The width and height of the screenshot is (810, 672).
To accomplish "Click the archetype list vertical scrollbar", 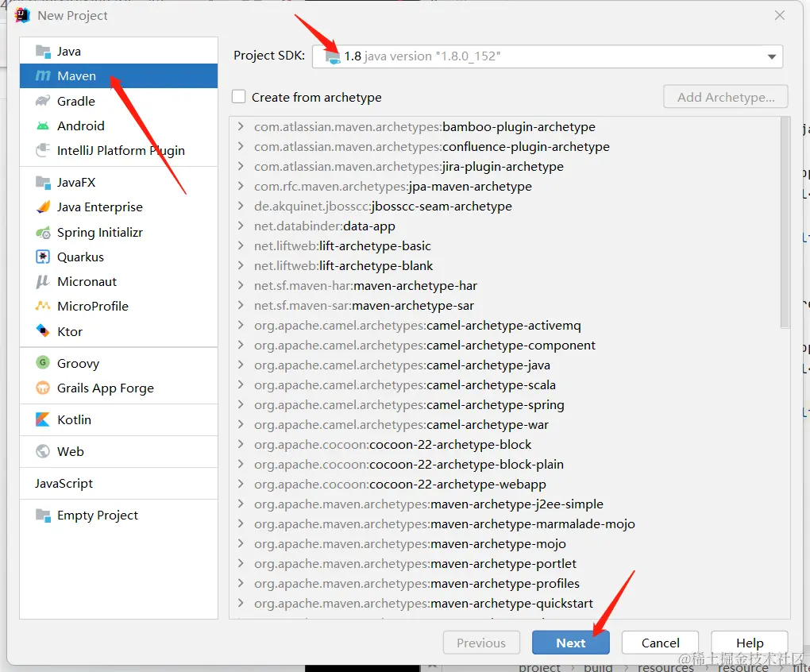I will [x=785, y=222].
